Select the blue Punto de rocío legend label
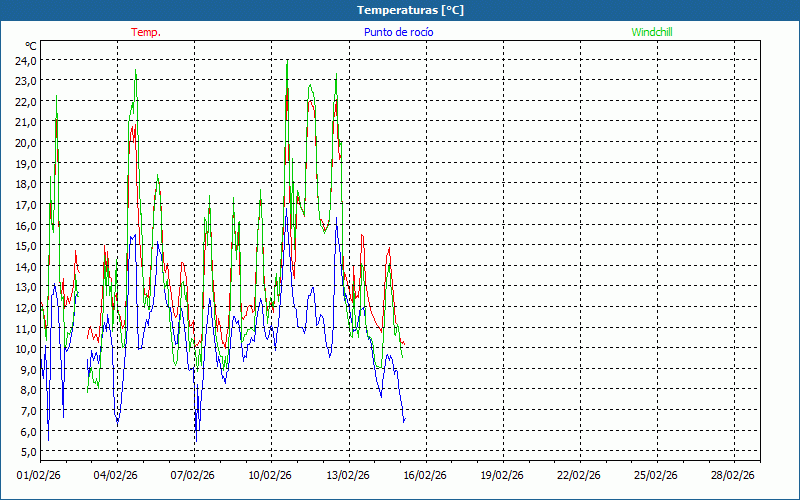Screen dimensions: 800x500 pos(398,32)
